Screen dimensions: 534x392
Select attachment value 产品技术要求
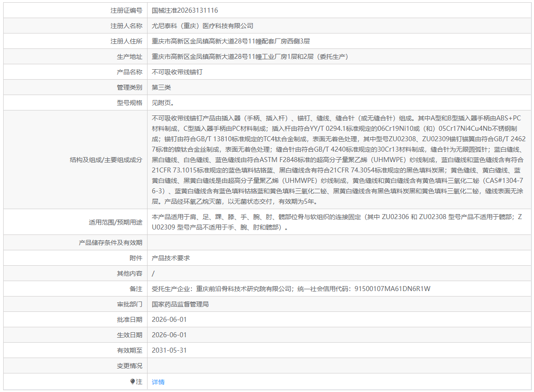pos(171,258)
